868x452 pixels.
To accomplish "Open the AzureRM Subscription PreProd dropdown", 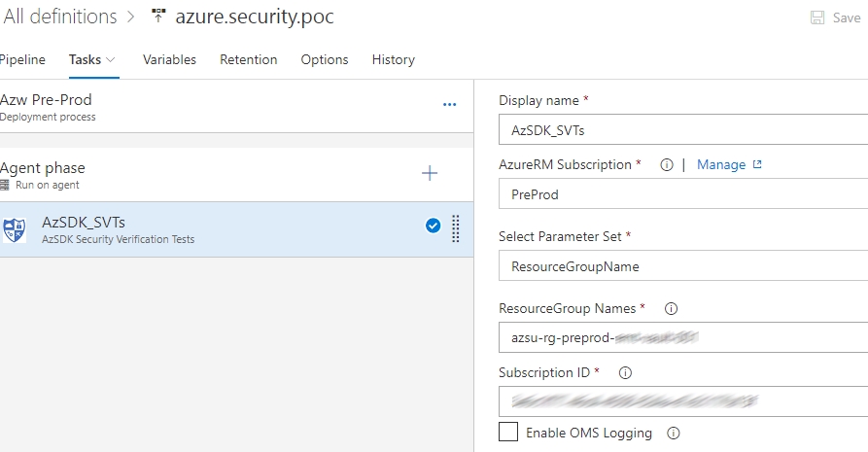I will click(683, 193).
